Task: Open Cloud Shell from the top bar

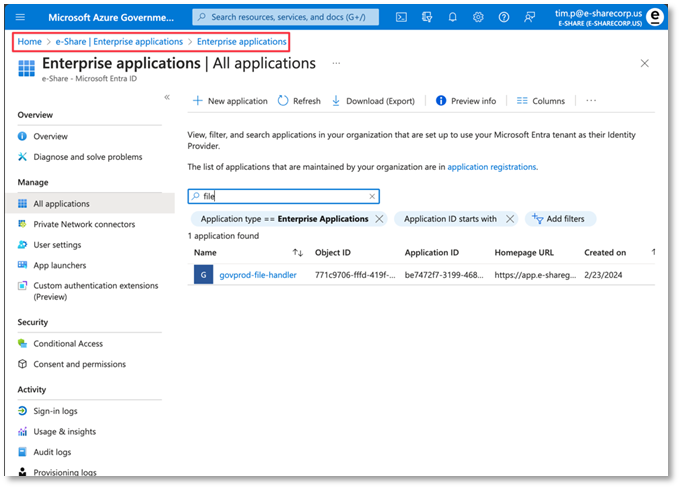Action: pyautogui.click(x=401, y=17)
